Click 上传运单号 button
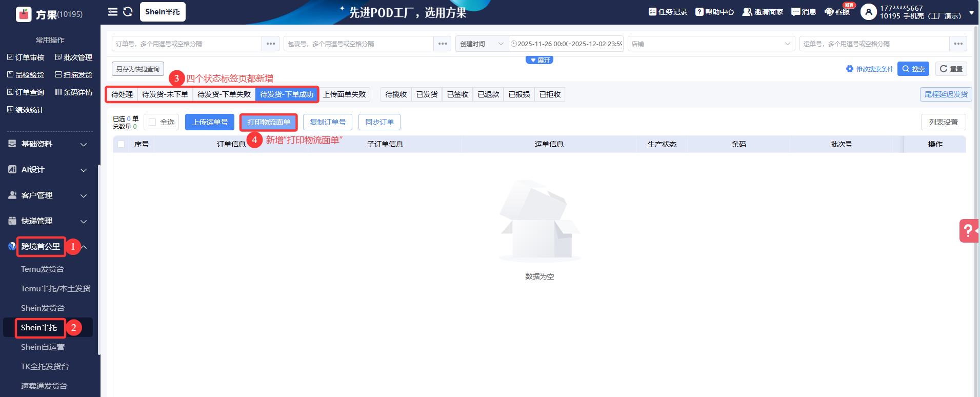 tap(210, 122)
